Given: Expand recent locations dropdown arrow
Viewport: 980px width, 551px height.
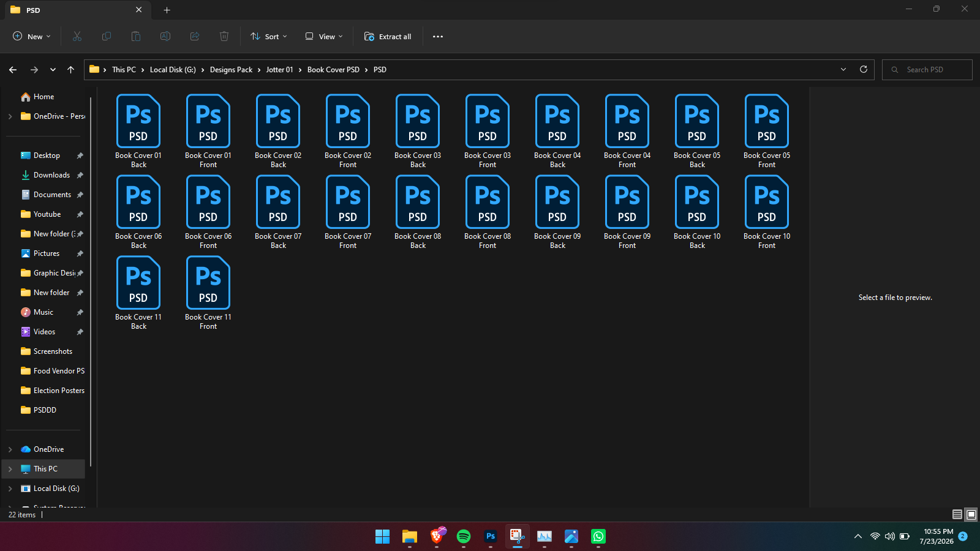Looking at the screenshot, I should tap(53, 70).
